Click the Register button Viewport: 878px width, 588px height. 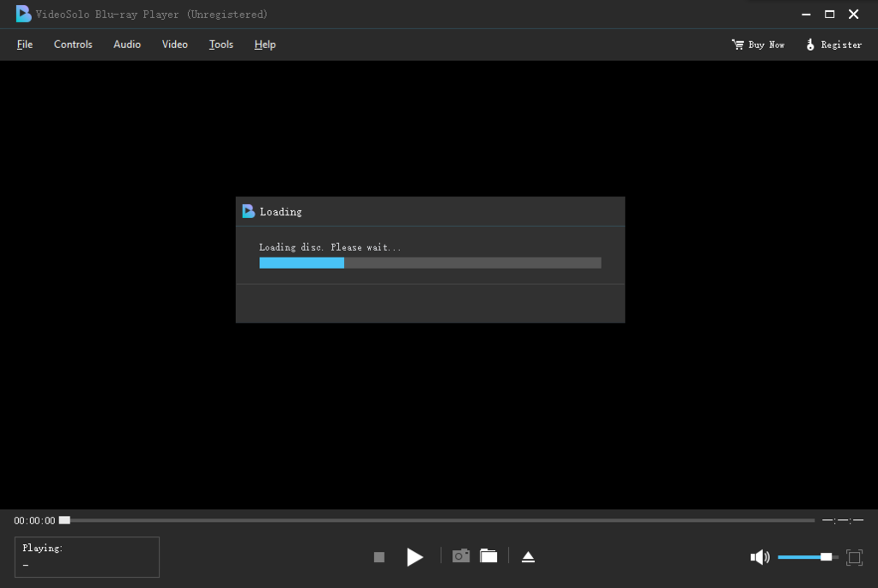(833, 45)
